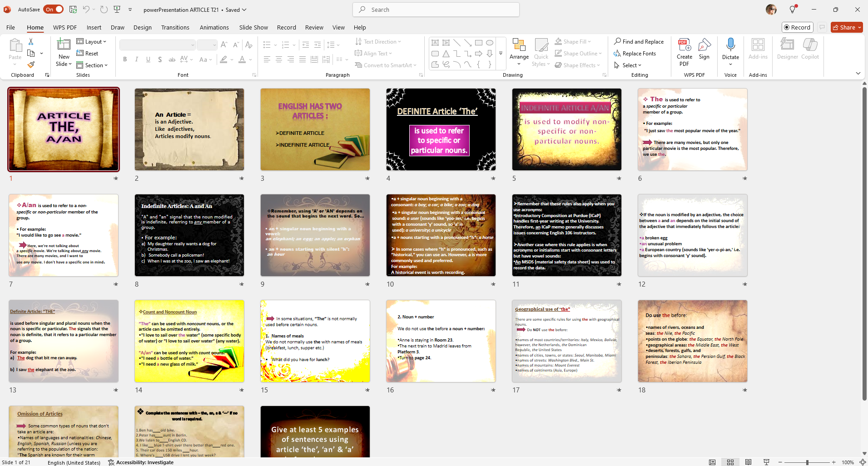The height and width of the screenshot is (466, 868).
Task: Click the Save icon in title bar
Action: [73, 10]
